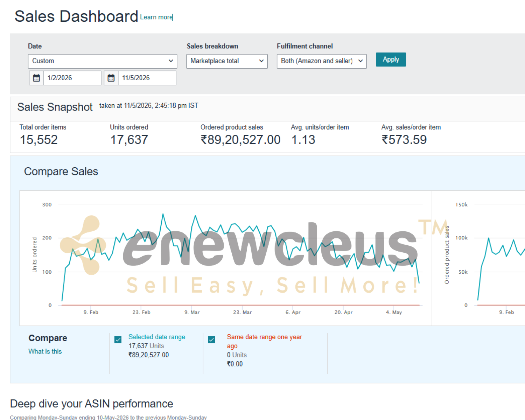
Task: Click the units ordered line peak in chart
Action: coord(163,214)
